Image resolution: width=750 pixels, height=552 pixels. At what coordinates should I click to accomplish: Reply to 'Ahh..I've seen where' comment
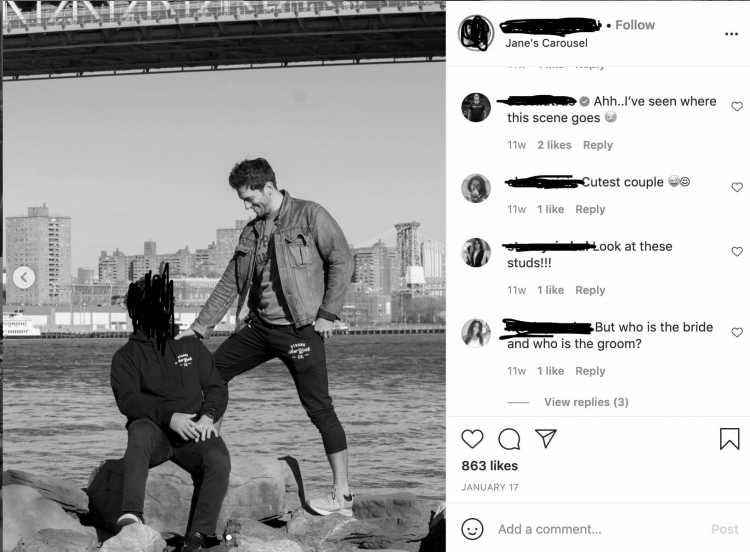tap(597, 145)
